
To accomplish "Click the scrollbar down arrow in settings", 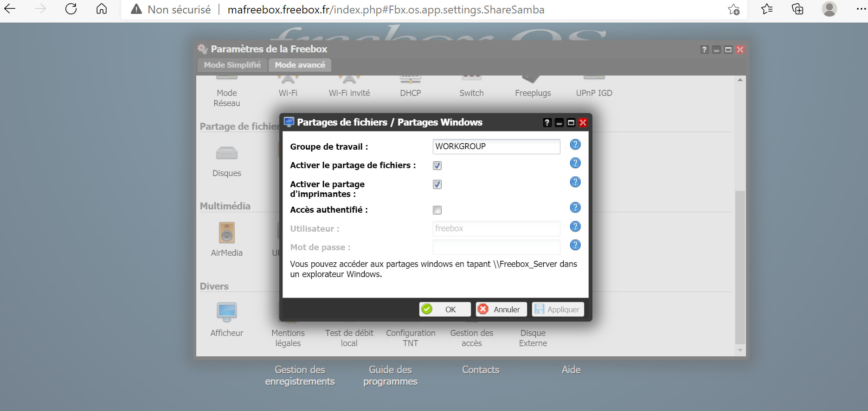I will [x=740, y=350].
